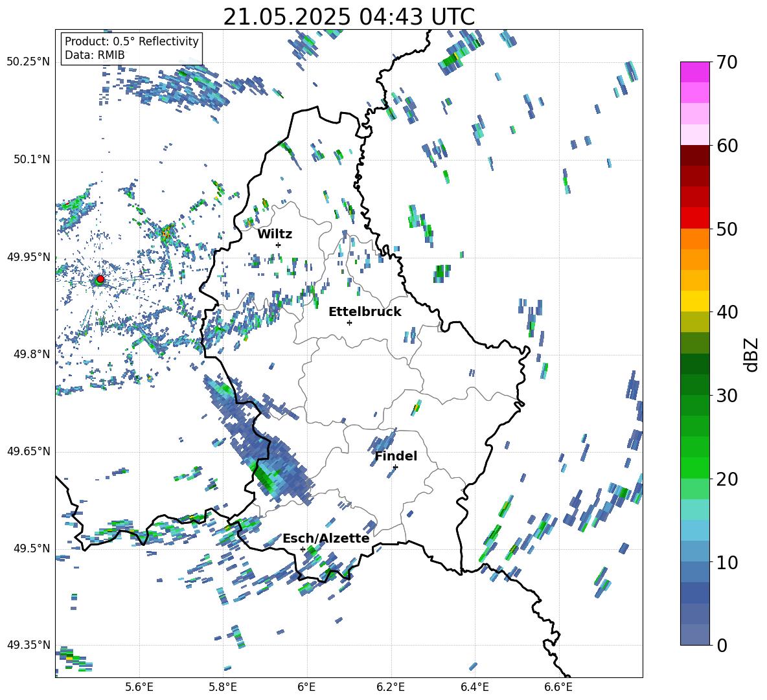Click the dBZ colorbar label
767x700 pixels.
point(752,354)
